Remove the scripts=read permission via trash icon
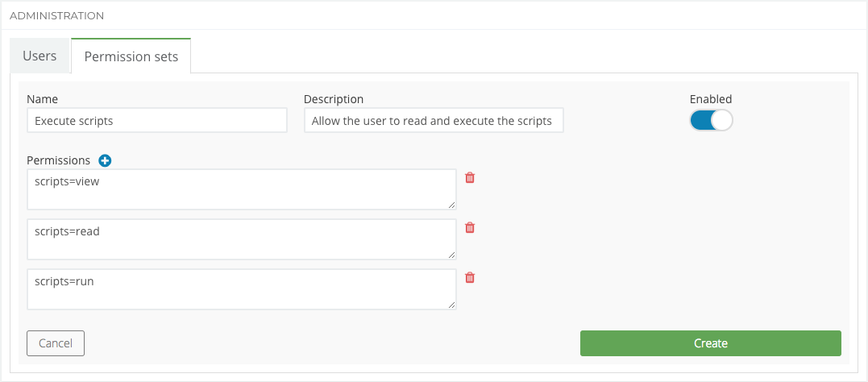 point(470,227)
